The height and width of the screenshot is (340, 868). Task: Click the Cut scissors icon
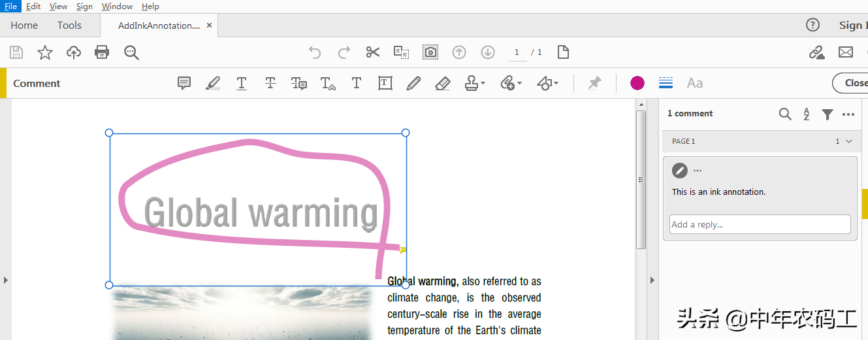click(373, 52)
